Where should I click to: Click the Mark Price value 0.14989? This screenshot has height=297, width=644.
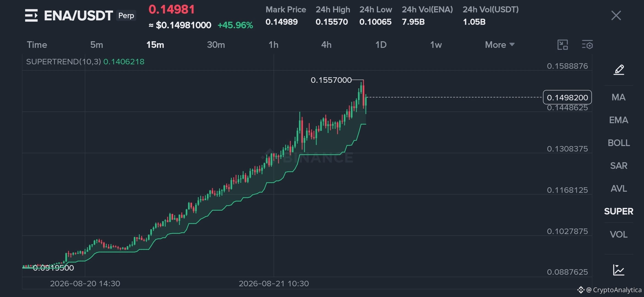282,22
